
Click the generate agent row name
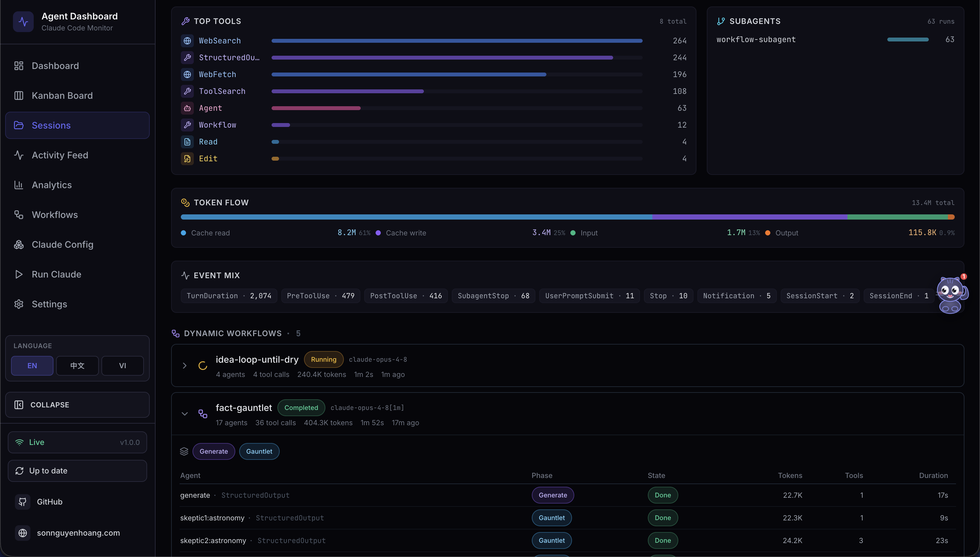pyautogui.click(x=195, y=495)
